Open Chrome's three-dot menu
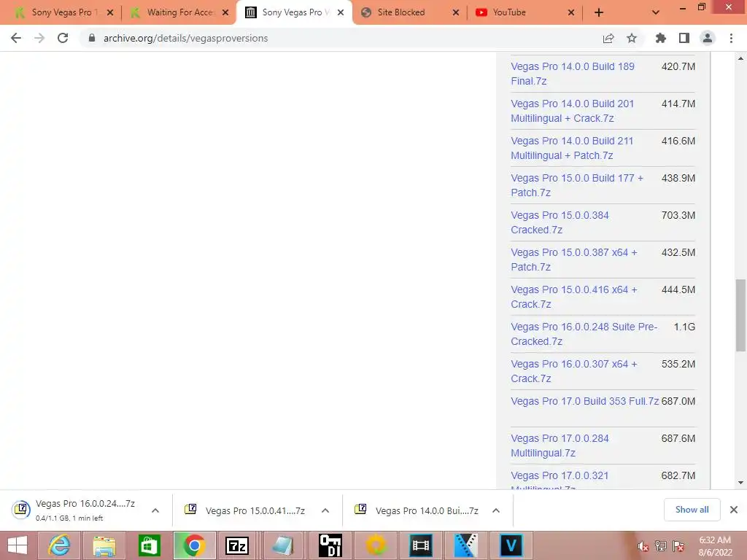747x560 pixels. click(731, 38)
